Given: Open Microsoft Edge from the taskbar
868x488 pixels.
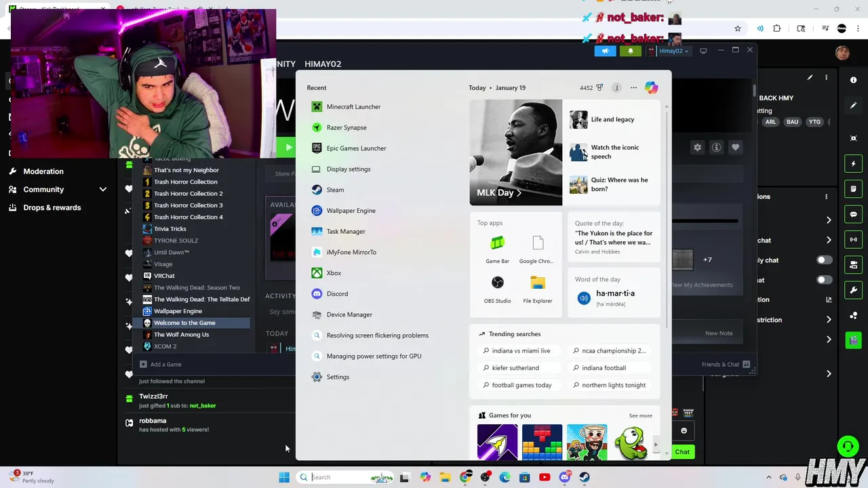Looking at the screenshot, I should [505, 477].
